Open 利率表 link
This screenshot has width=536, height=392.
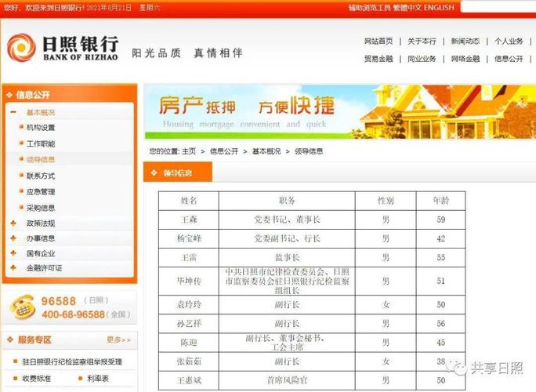tap(98, 379)
